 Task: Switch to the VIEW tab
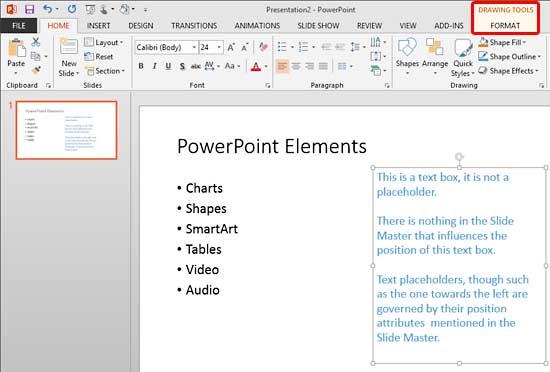(408, 26)
